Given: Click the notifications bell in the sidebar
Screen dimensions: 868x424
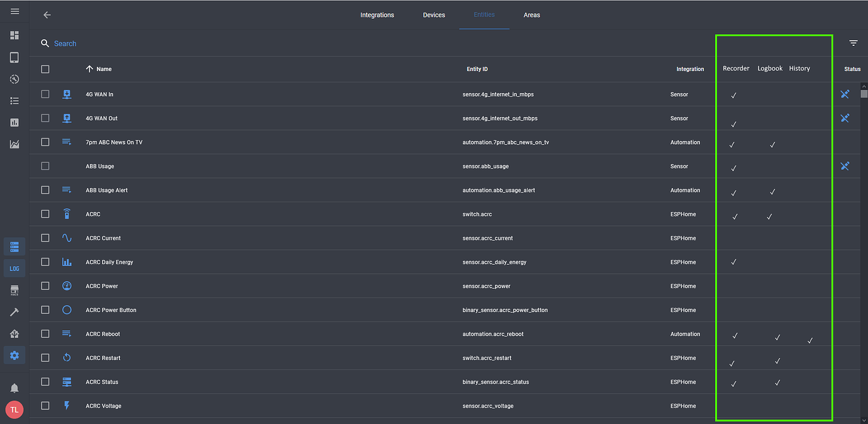Looking at the screenshot, I should [x=14, y=388].
